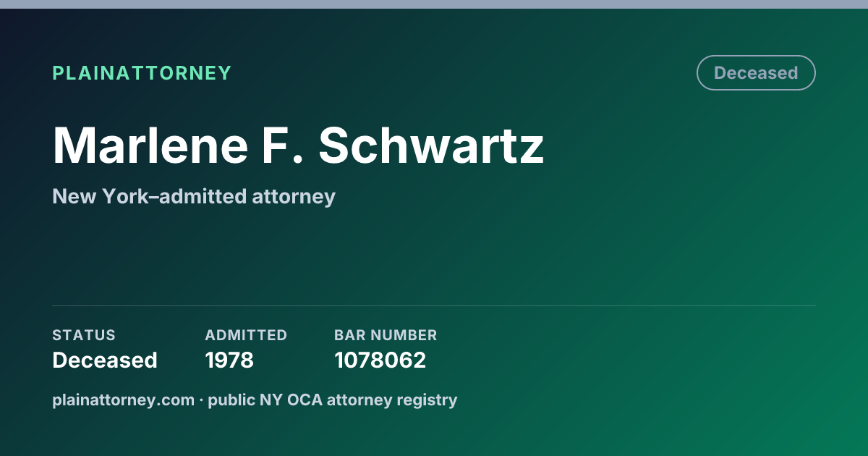The height and width of the screenshot is (456, 868).
Task: Click the BAR NUMBER field label
Action: [386, 335]
